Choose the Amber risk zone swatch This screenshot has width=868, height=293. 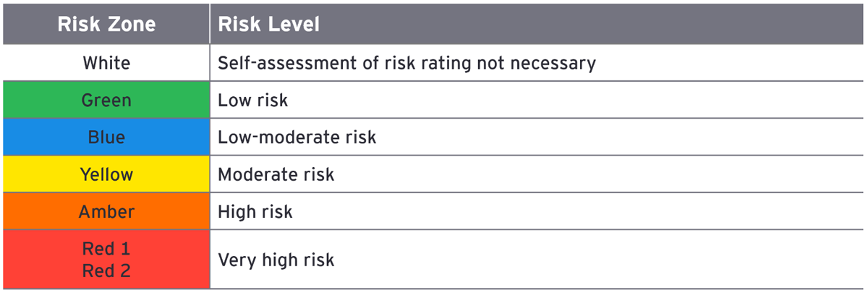pyautogui.click(x=106, y=211)
